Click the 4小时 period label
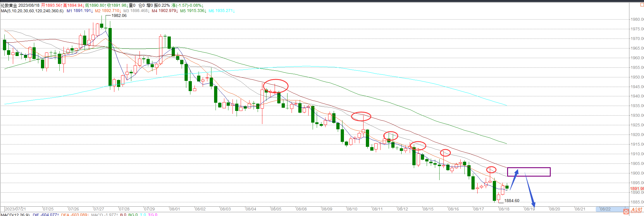This screenshot has height=216, width=644. [638, 209]
